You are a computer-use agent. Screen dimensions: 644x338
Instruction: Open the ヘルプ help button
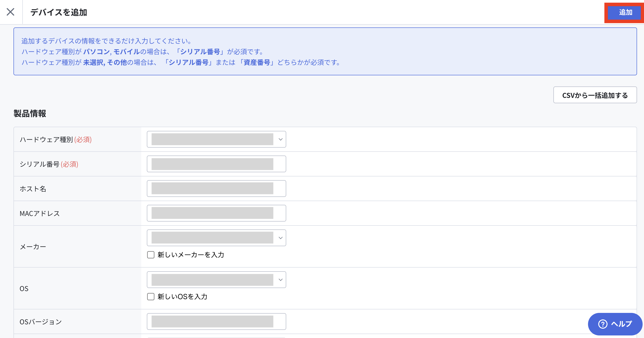(x=615, y=324)
